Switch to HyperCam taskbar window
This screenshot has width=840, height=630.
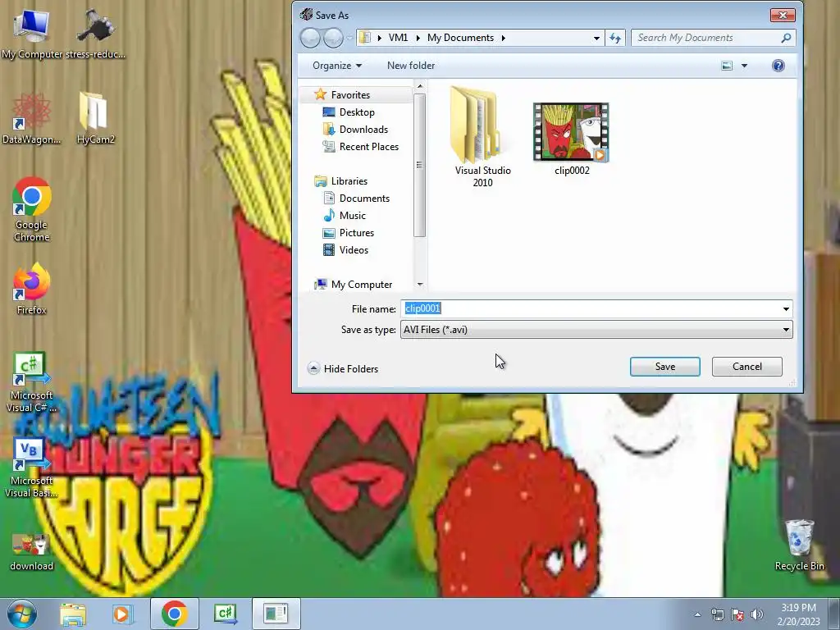pos(276,614)
